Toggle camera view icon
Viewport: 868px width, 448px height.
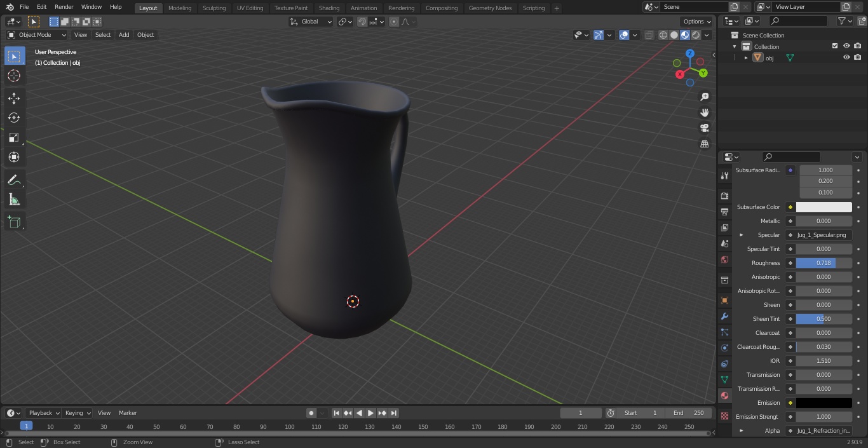[x=704, y=128]
